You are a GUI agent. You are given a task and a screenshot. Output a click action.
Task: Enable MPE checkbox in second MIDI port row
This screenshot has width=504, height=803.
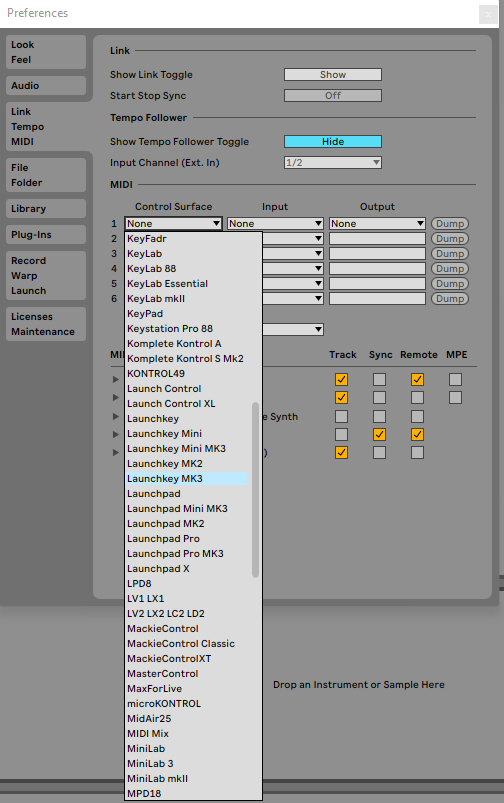(x=455, y=397)
